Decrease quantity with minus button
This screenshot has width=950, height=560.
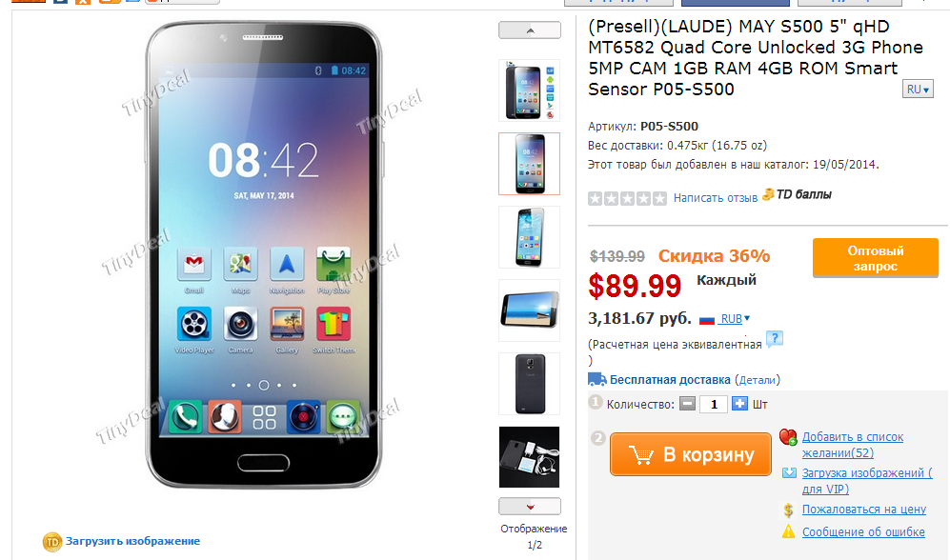(687, 404)
